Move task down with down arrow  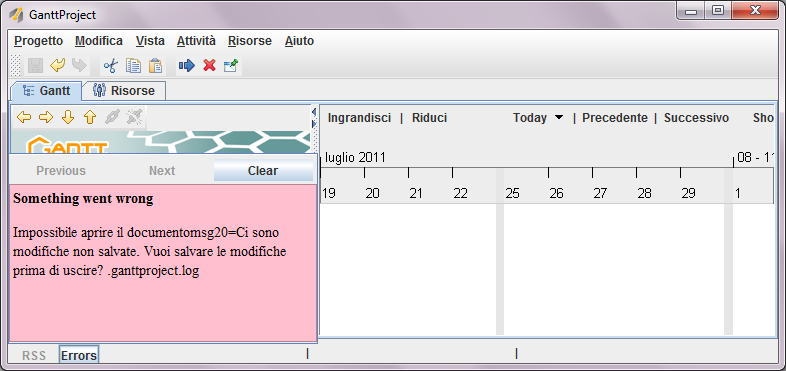(68, 117)
